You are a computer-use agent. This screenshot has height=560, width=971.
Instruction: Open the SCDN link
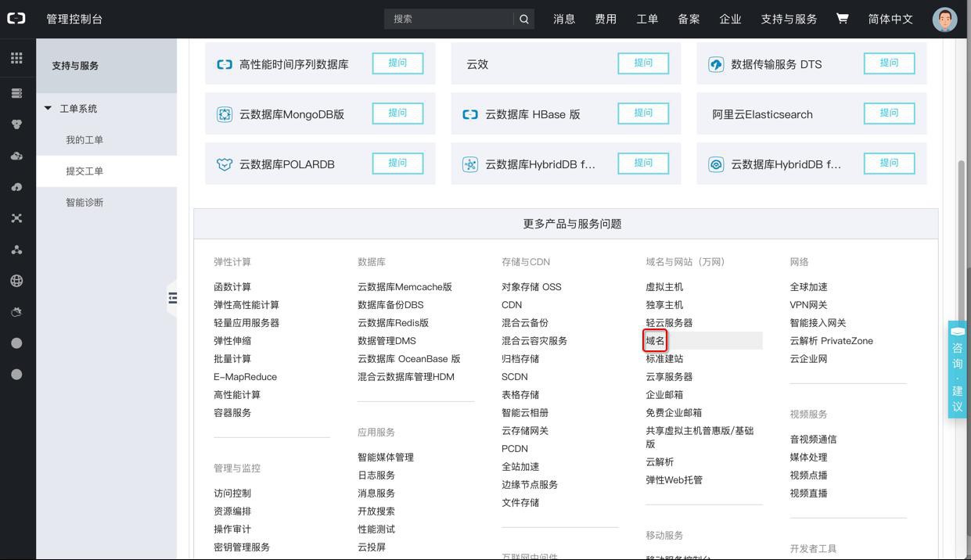[515, 377]
